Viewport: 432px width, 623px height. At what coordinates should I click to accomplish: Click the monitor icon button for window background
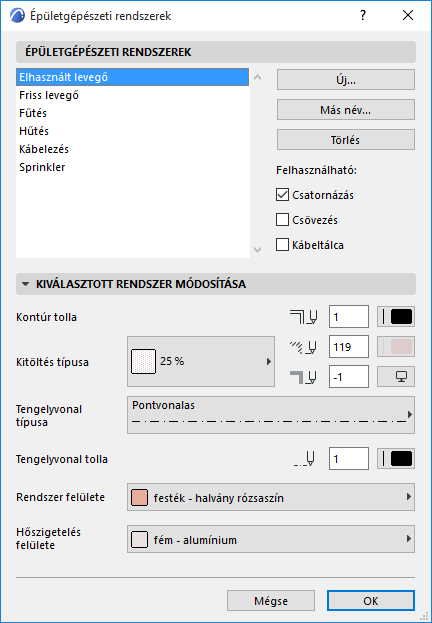tap(396, 377)
